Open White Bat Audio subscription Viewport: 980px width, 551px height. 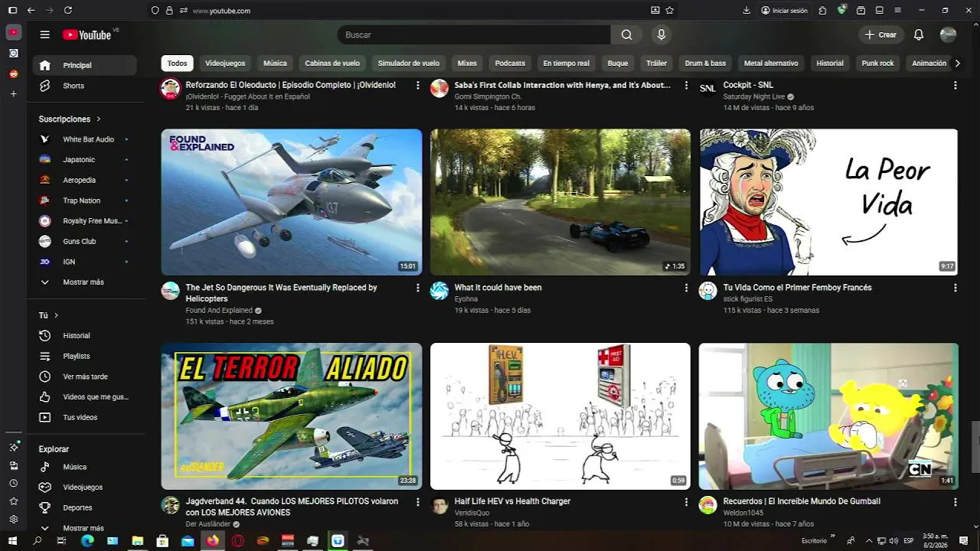click(x=84, y=139)
